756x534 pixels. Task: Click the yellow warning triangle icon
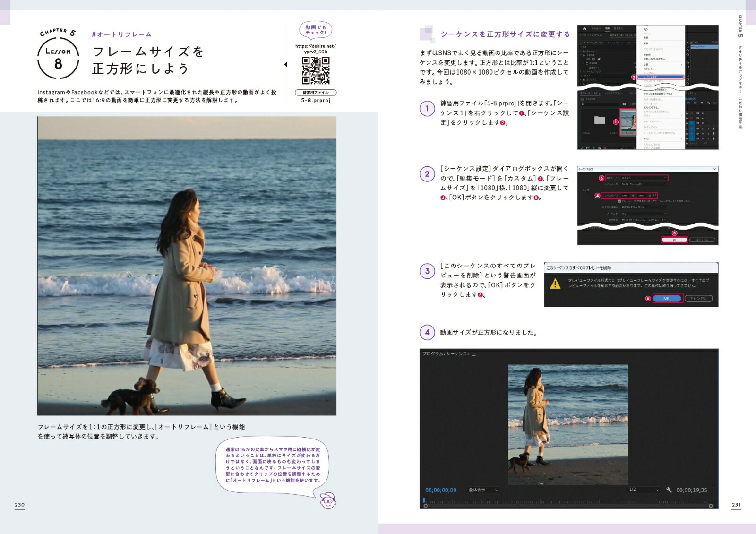(555, 284)
